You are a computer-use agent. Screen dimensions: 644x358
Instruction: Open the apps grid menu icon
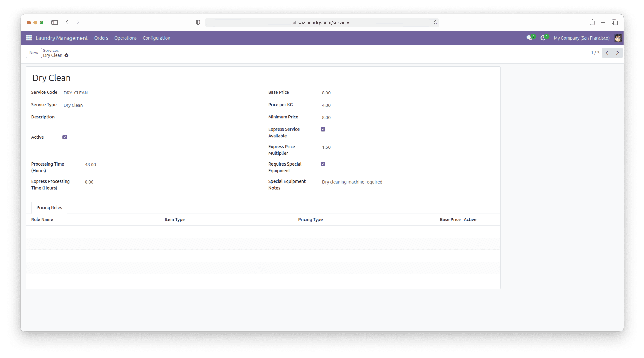pos(29,38)
